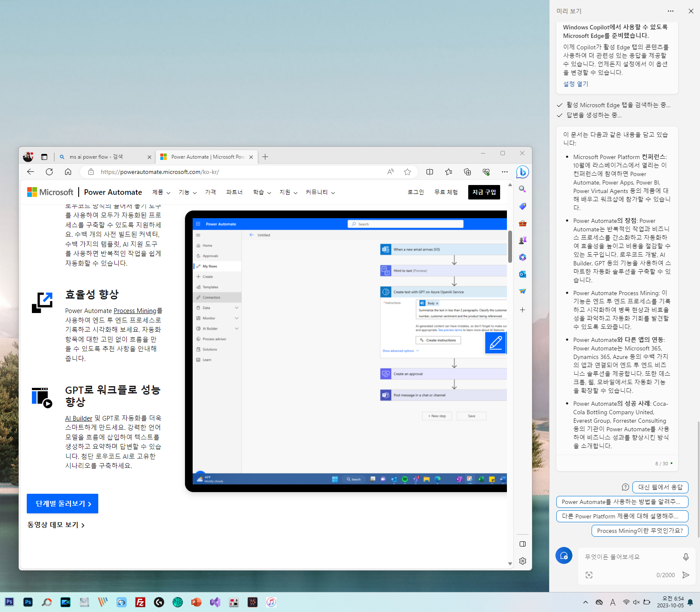The height and width of the screenshot is (612, 700).
Task: Click the Edge back navigation arrow
Action: click(31, 172)
